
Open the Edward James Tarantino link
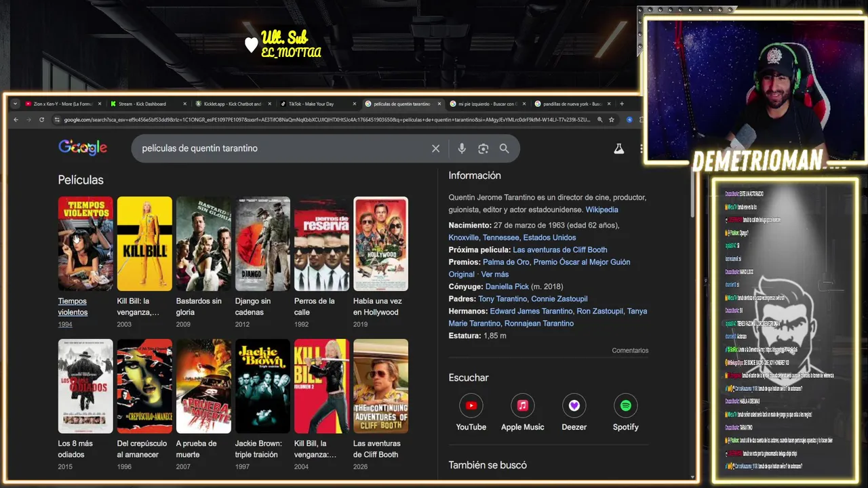531,310
